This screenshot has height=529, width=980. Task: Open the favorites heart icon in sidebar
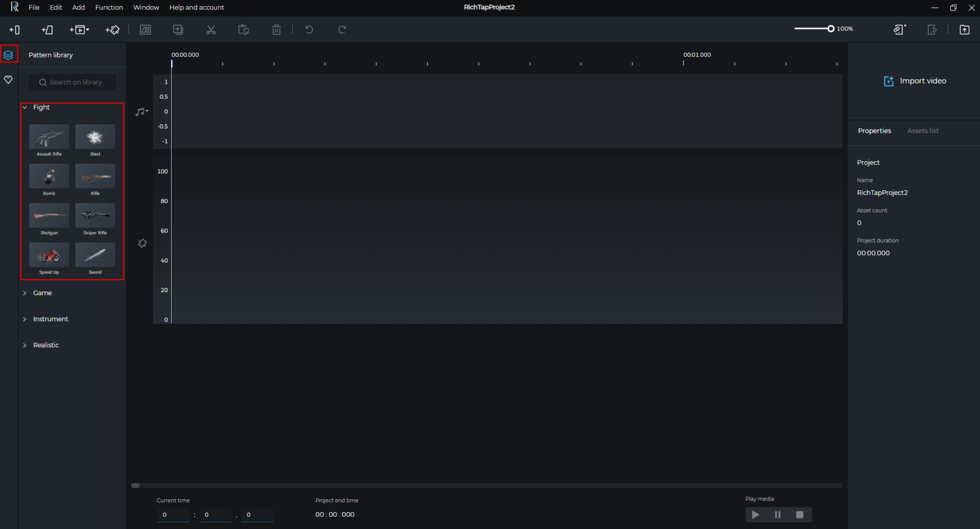8,80
